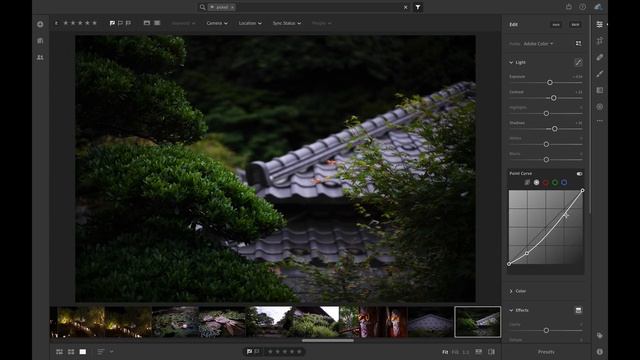Browse profiles with the grid icon
The image size is (640, 360).
coord(578,43)
